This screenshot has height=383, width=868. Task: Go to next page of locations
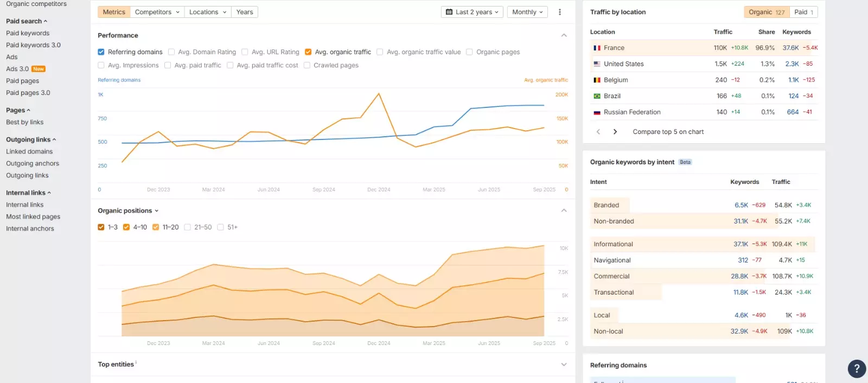tap(615, 132)
